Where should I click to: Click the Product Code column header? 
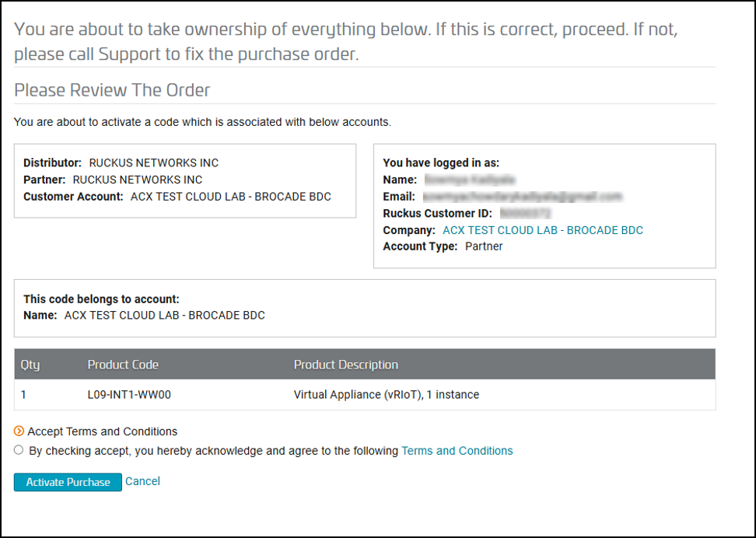tap(123, 365)
